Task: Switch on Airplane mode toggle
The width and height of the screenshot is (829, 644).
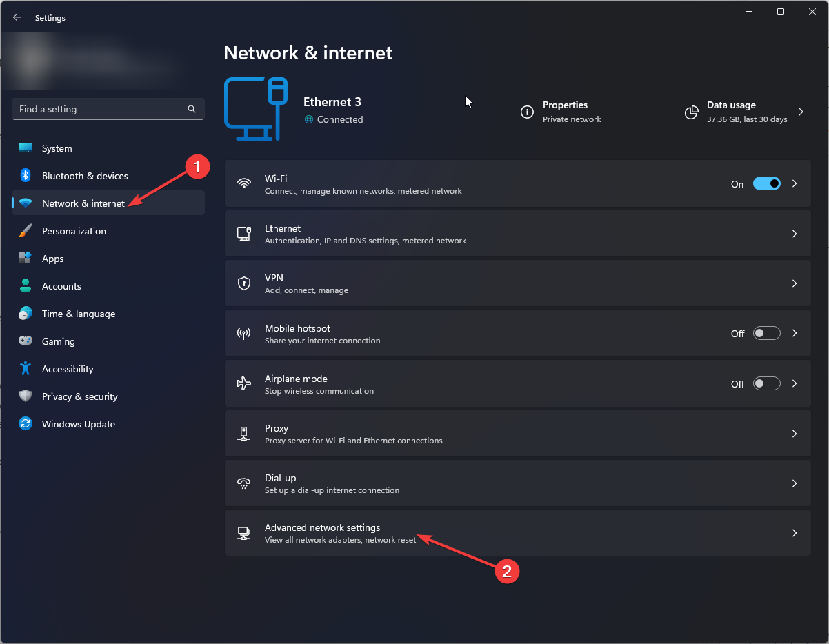Action: [x=766, y=383]
